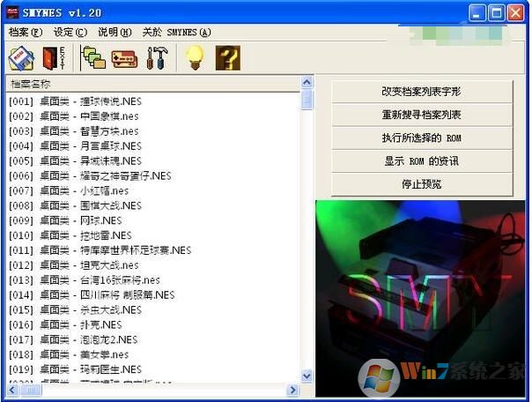Screen dimensions: 532x402
Task: Open the folder tree directory icon
Action: coord(92,58)
